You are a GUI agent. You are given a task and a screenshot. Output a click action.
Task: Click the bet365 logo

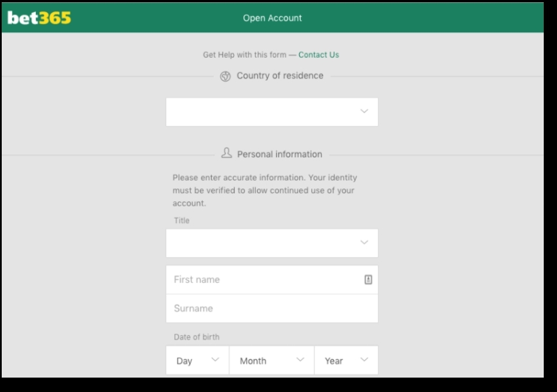pos(39,18)
